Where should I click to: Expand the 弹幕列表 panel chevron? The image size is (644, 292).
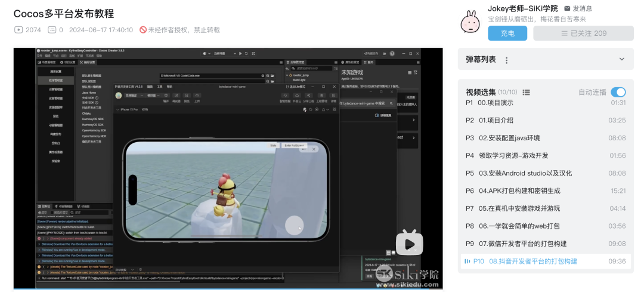click(621, 59)
